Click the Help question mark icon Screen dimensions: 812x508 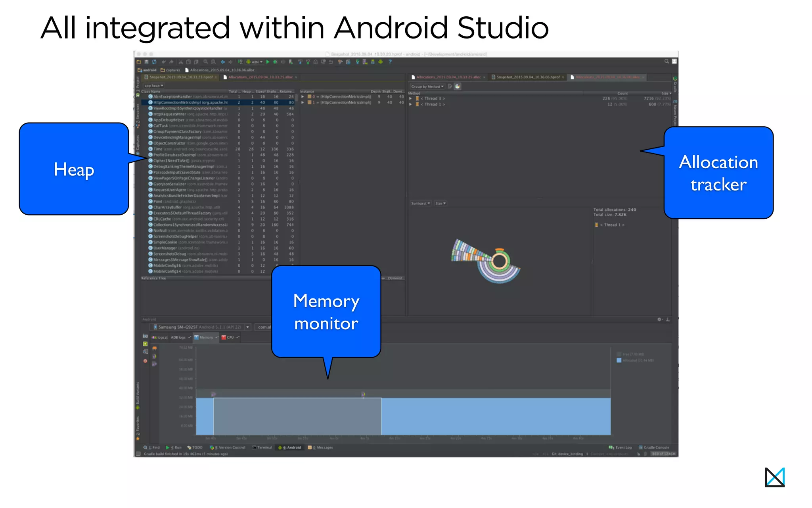(390, 62)
